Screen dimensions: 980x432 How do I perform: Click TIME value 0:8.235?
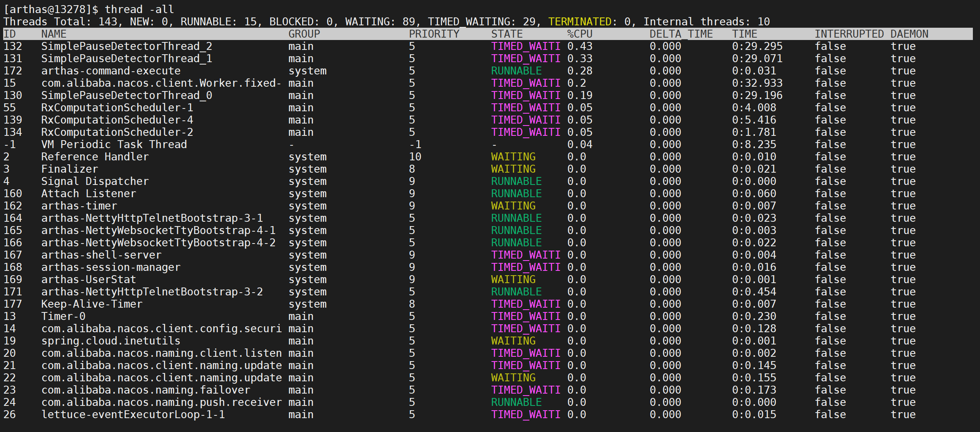coord(754,145)
